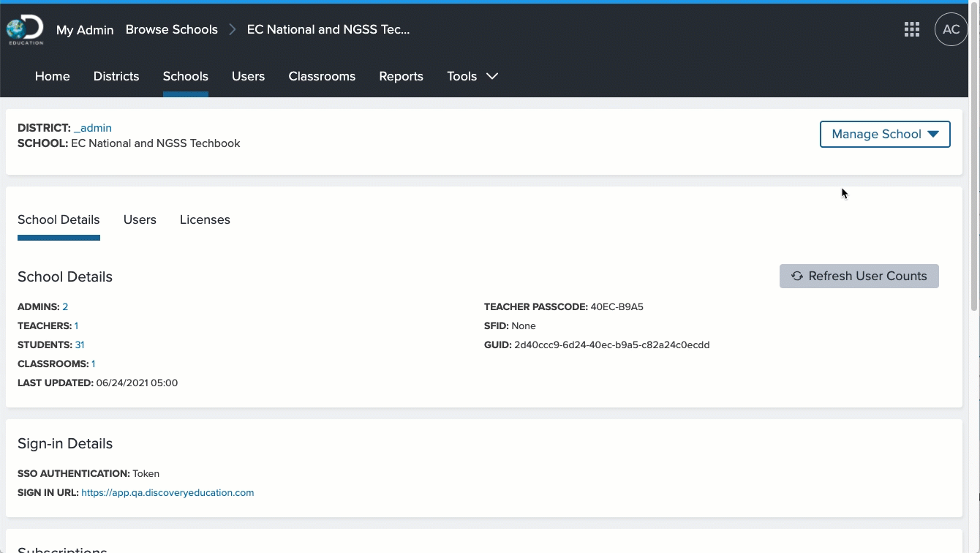Open the Districts nav item
The width and height of the screenshot is (980, 553).
(116, 76)
